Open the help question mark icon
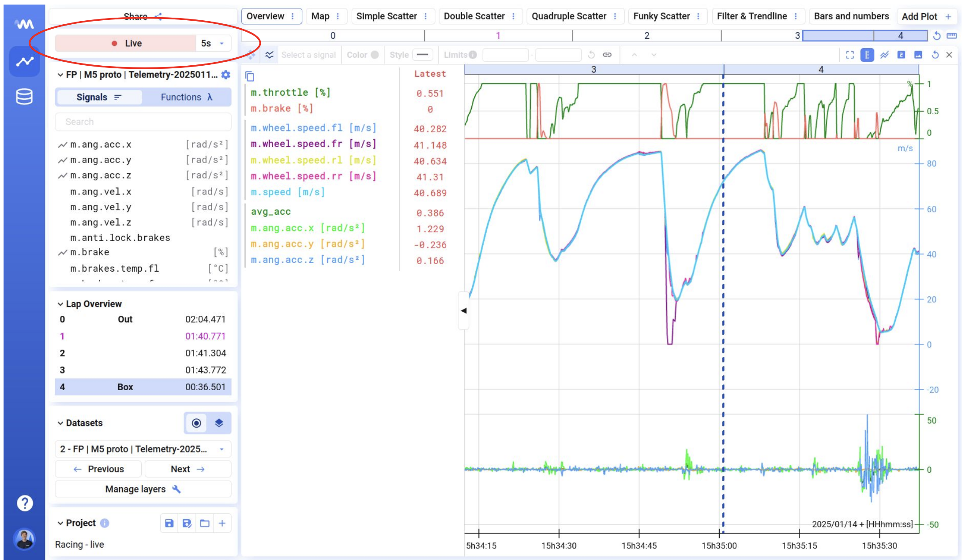962x560 pixels. [x=25, y=503]
